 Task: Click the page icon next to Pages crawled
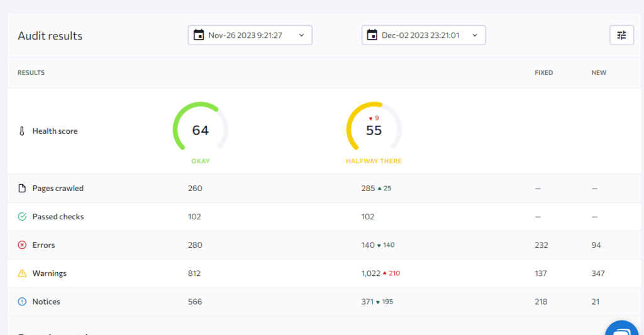click(22, 188)
